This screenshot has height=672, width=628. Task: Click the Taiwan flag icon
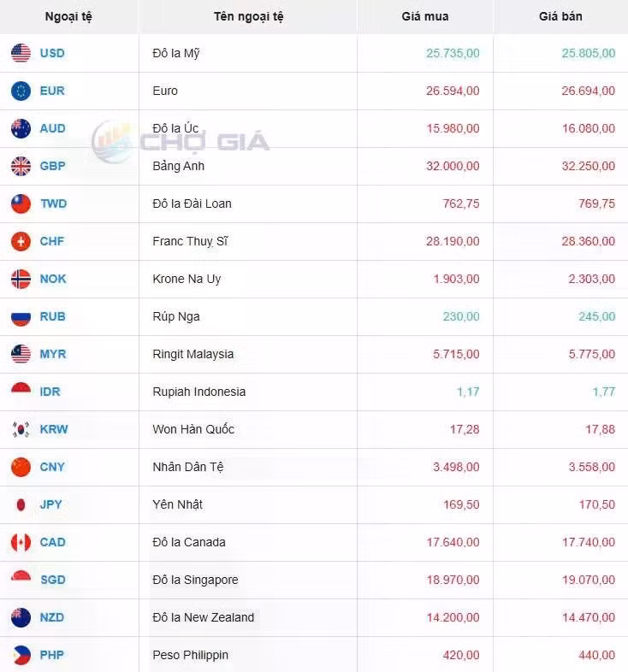(21, 203)
